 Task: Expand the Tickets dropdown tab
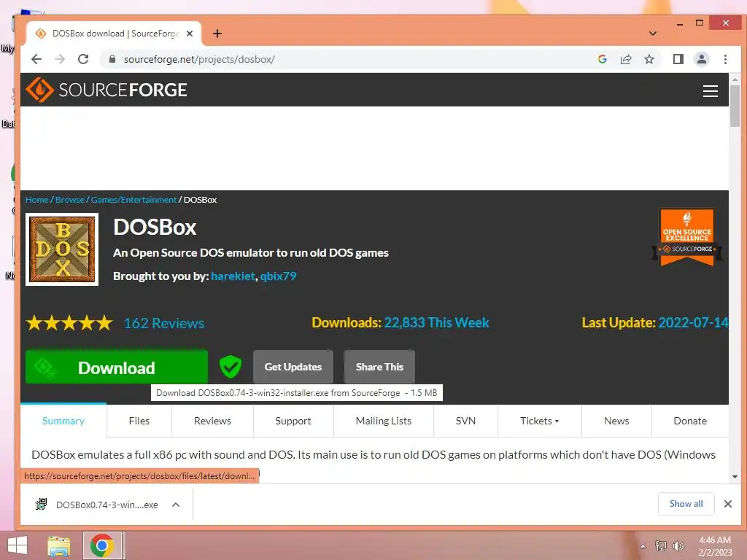pyautogui.click(x=539, y=421)
